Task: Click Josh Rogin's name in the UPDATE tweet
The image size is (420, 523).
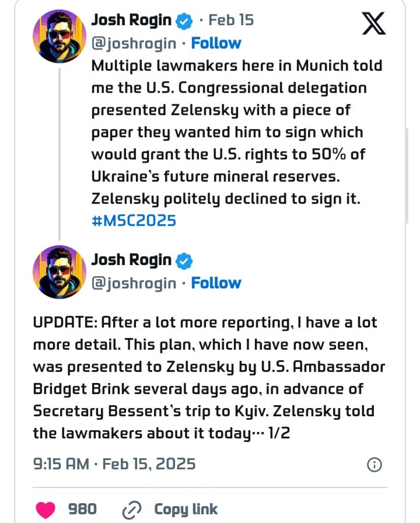Action: [131, 260]
